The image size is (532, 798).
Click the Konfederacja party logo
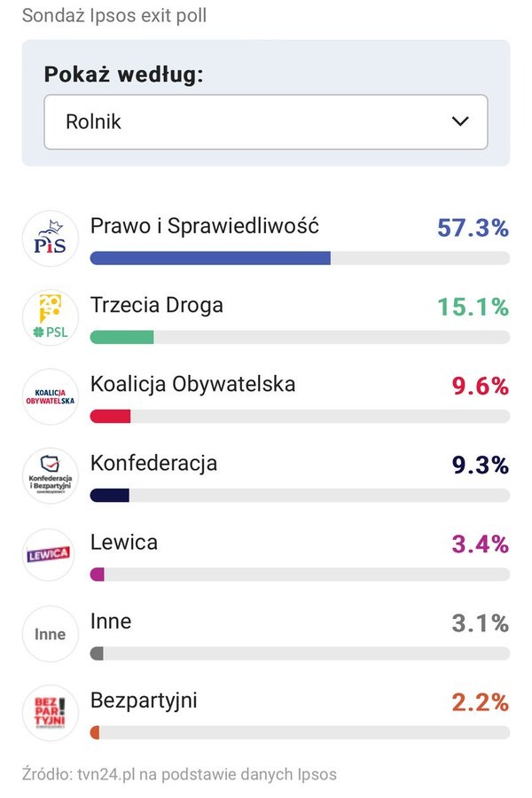tap(51, 476)
